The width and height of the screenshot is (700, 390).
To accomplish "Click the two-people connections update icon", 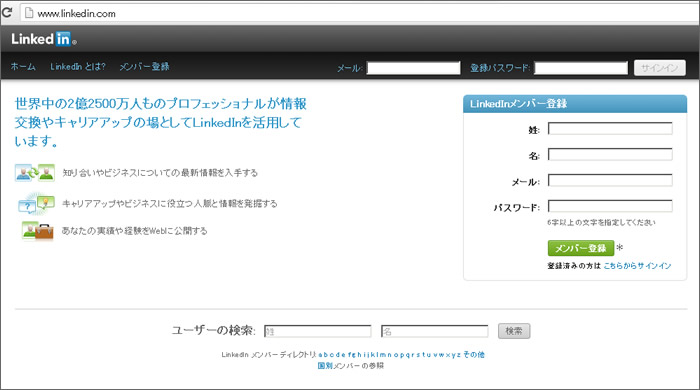I will point(34,173).
